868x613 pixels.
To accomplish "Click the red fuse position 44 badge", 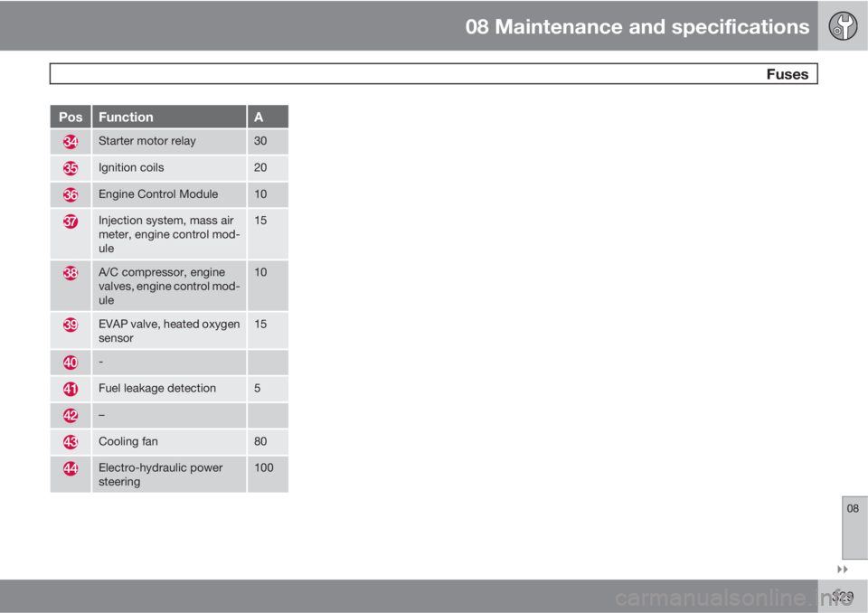I will coord(71,469).
